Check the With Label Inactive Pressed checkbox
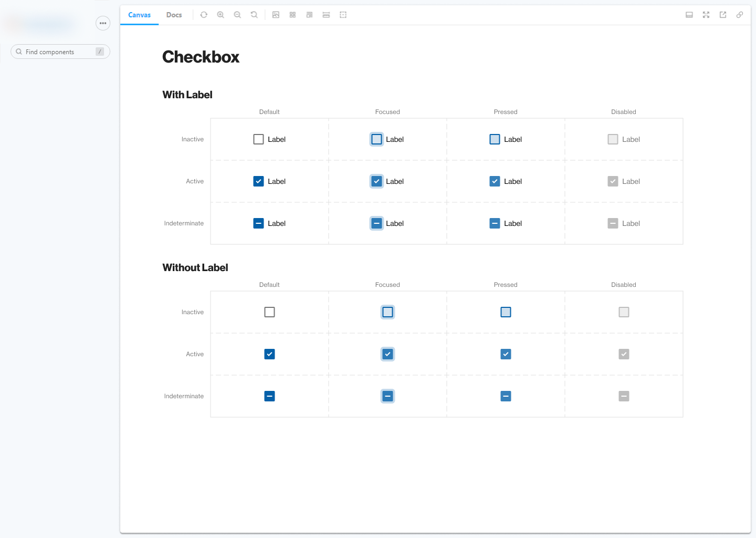Viewport: 756px width, 538px height. (x=495, y=139)
